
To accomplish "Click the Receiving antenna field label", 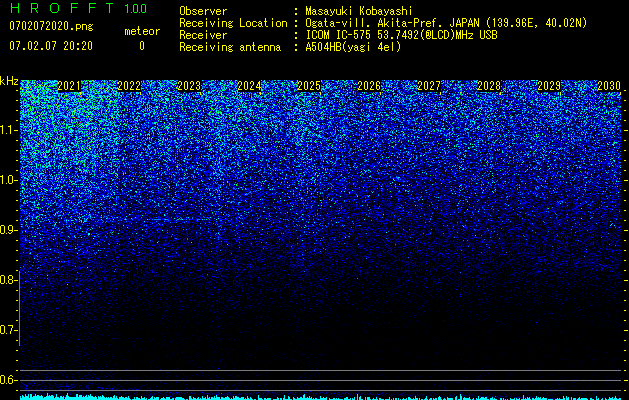I will pos(230,47).
